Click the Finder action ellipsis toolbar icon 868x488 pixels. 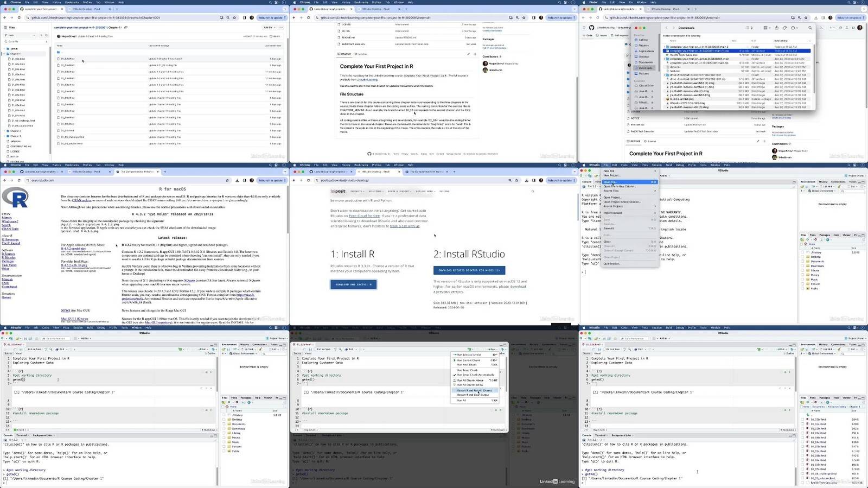[794, 28]
